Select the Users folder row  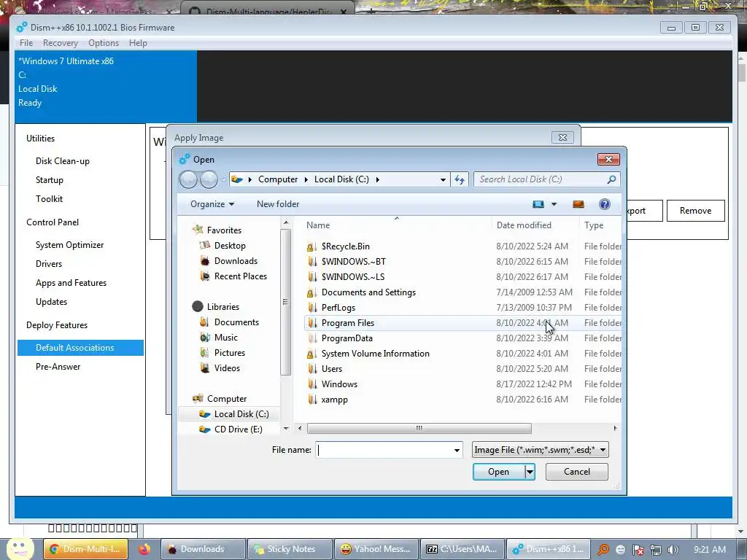tap(462, 369)
